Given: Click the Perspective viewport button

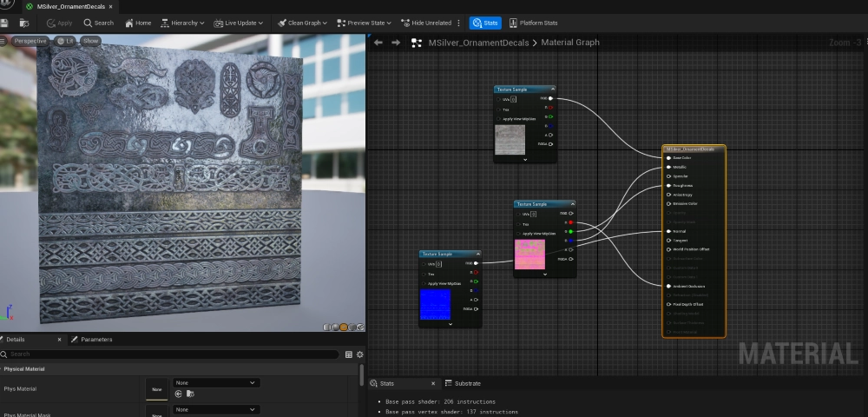Looking at the screenshot, I should pyautogui.click(x=30, y=41).
